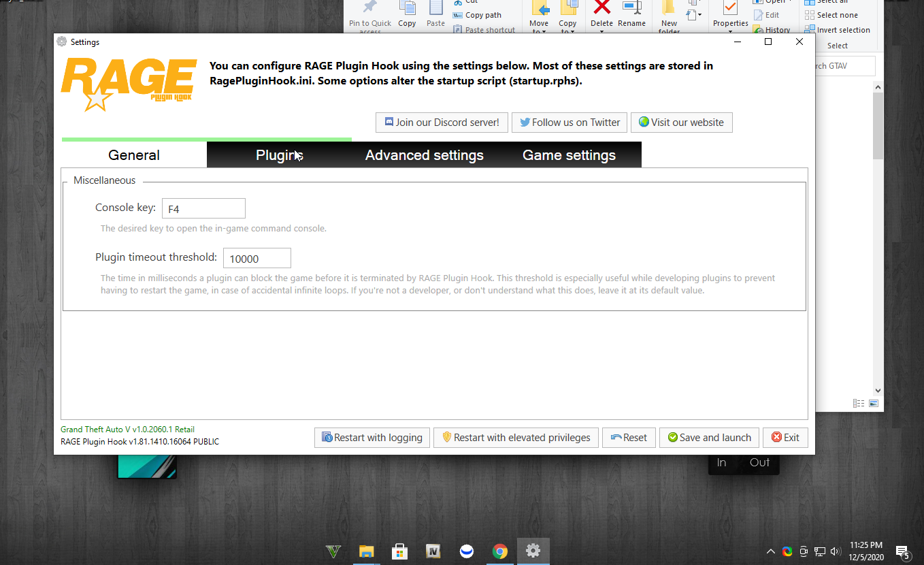Follow us on Twitter button
Image resolution: width=924 pixels, height=565 pixels.
click(570, 123)
